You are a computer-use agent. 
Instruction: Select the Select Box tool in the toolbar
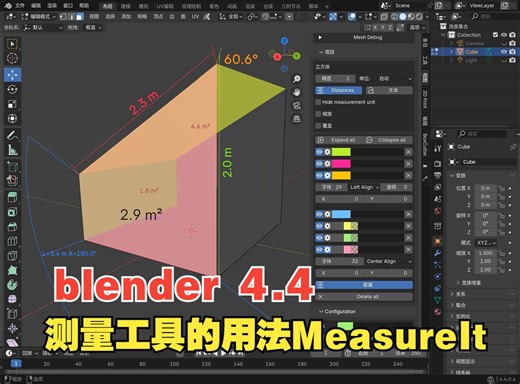point(12,44)
